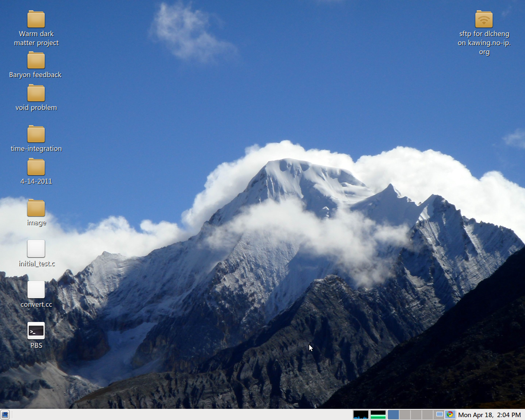Switch to the fourth workspace in pager
525x420 pixels.
point(427,415)
